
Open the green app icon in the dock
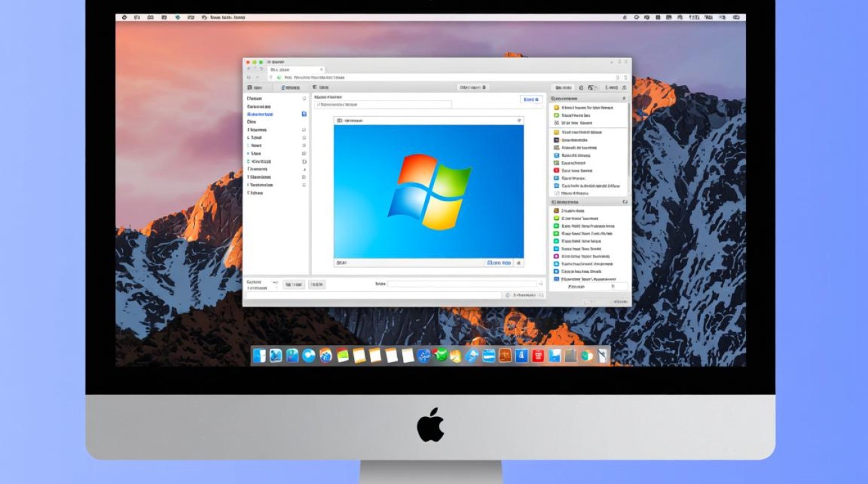point(440,356)
